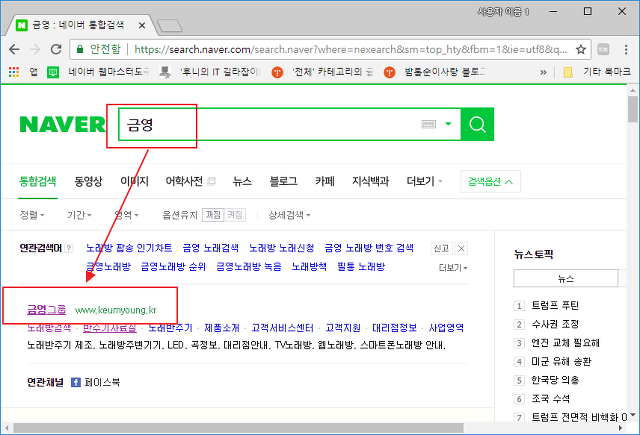Click the NAVER logo
This screenshot has height=435, width=640.
pyautogui.click(x=62, y=124)
